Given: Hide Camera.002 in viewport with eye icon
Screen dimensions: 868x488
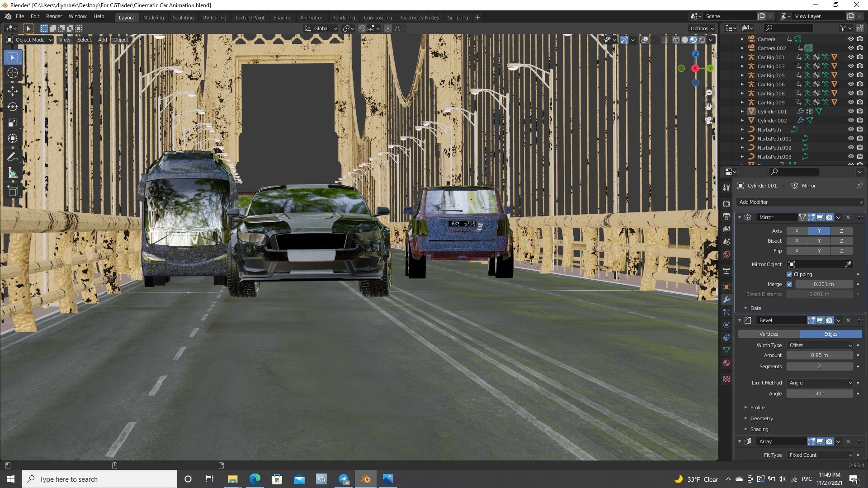Looking at the screenshot, I should [x=850, y=48].
